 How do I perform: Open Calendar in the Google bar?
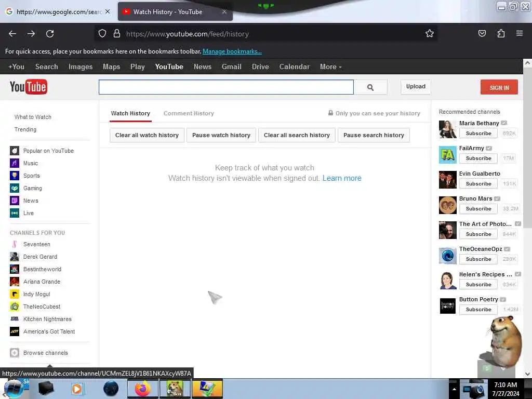click(294, 67)
